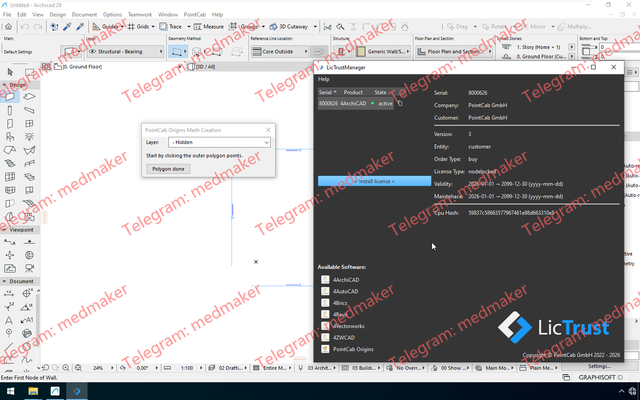Image resolution: width=640 pixels, height=400 pixels.
Task: Open the 24% zoom dropdown
Action: [112, 368]
